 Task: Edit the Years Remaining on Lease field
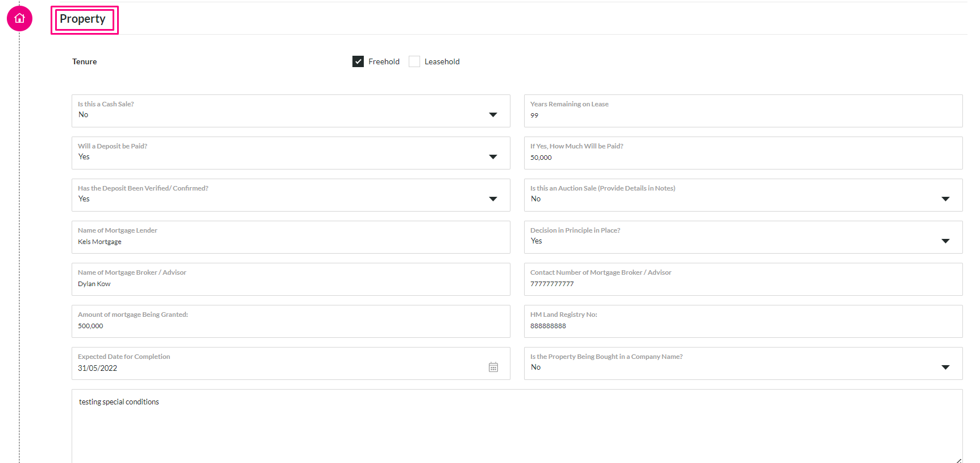pyautogui.click(x=743, y=111)
